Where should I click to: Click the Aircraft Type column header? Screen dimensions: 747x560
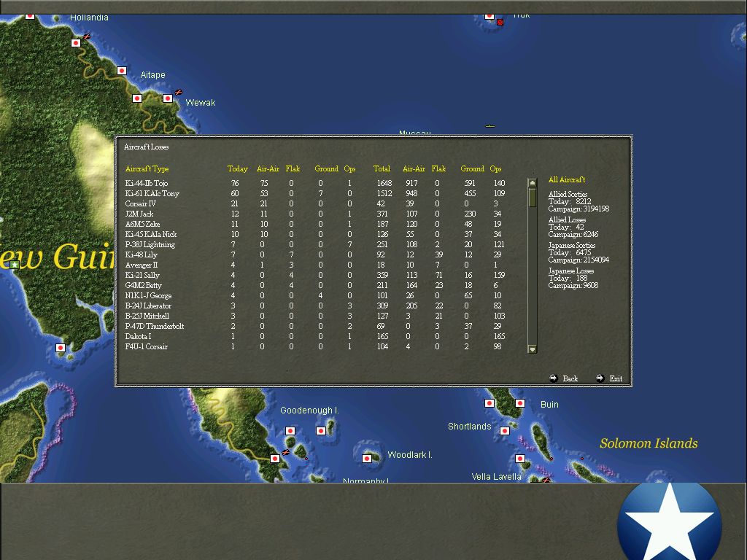[x=147, y=168]
